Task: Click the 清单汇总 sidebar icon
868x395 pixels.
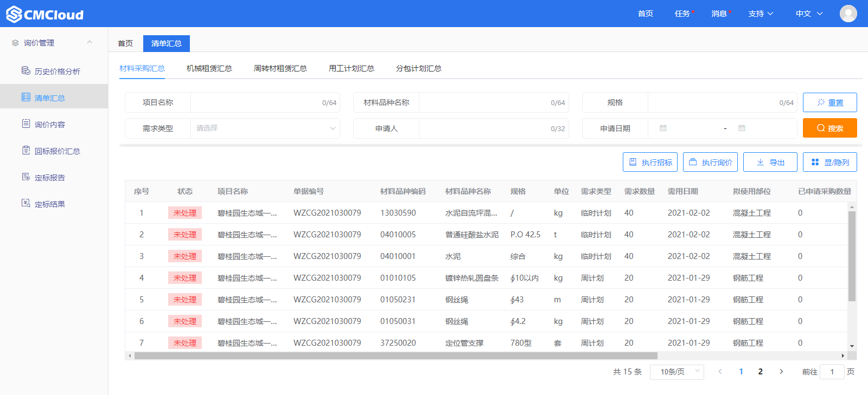Action: click(26, 98)
